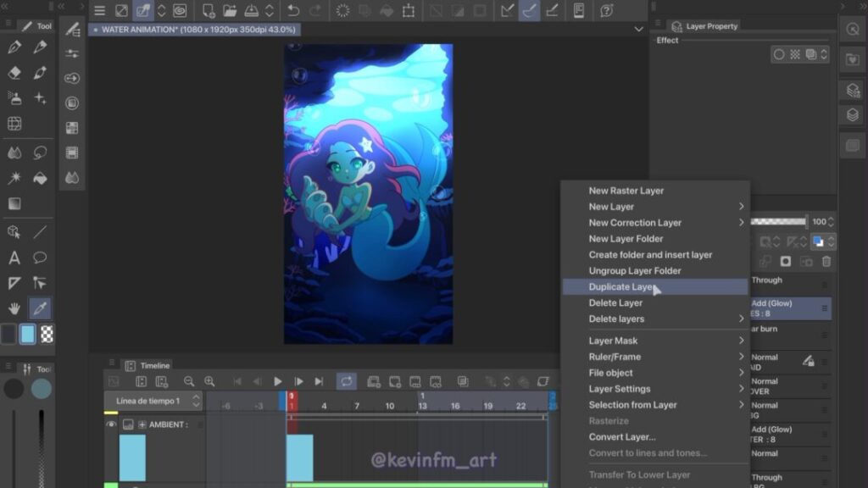
Task: Toggle the lock on Normal layer
Action: tap(808, 361)
